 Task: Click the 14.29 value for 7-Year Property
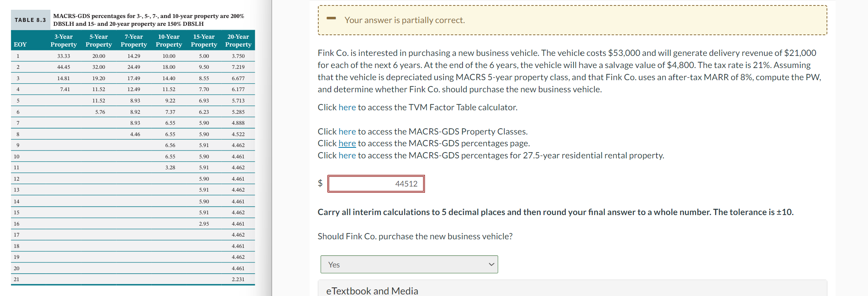(134, 56)
